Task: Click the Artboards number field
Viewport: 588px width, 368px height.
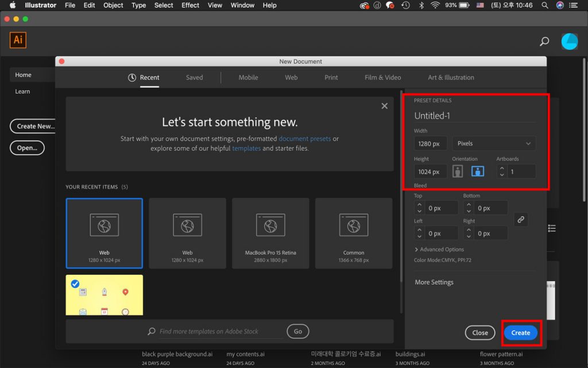Action: click(521, 171)
